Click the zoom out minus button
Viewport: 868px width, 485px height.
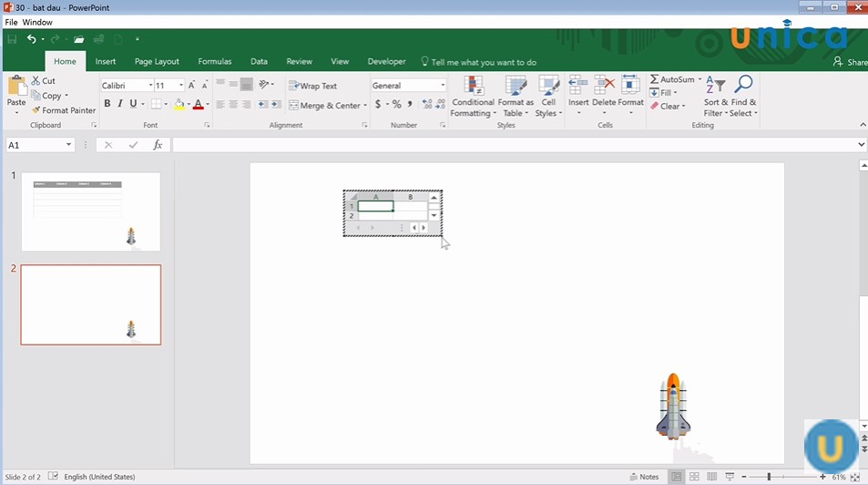744,477
